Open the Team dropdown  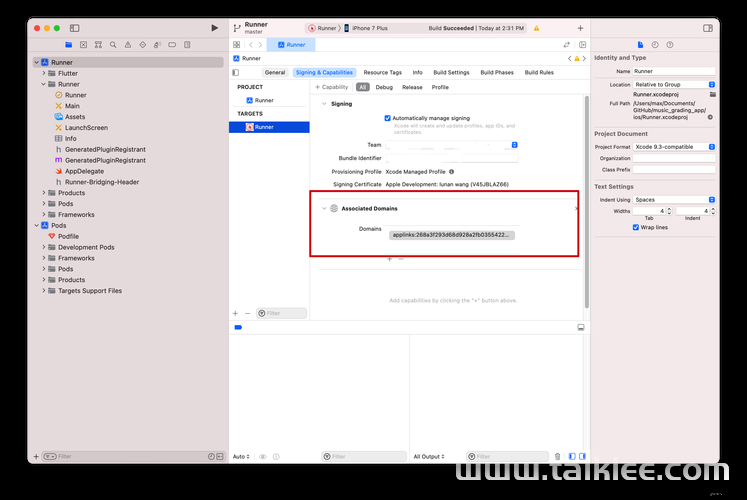[x=452, y=145]
